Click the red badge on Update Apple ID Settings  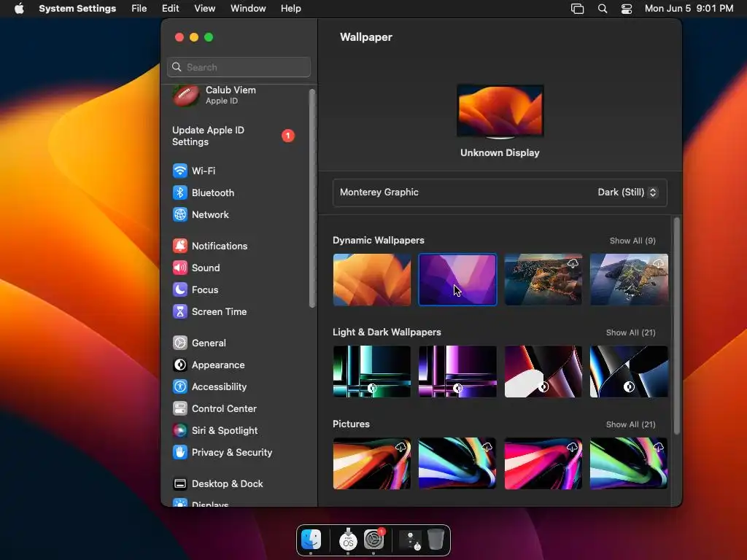[287, 136]
